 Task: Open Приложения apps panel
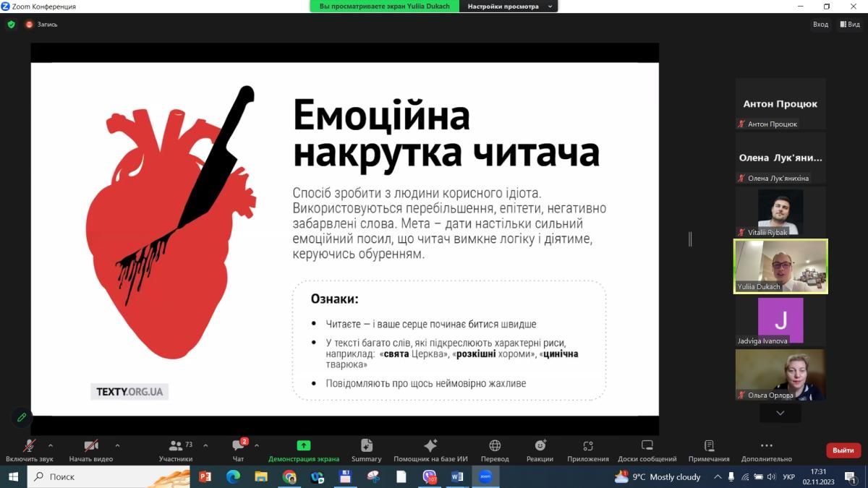point(588,450)
